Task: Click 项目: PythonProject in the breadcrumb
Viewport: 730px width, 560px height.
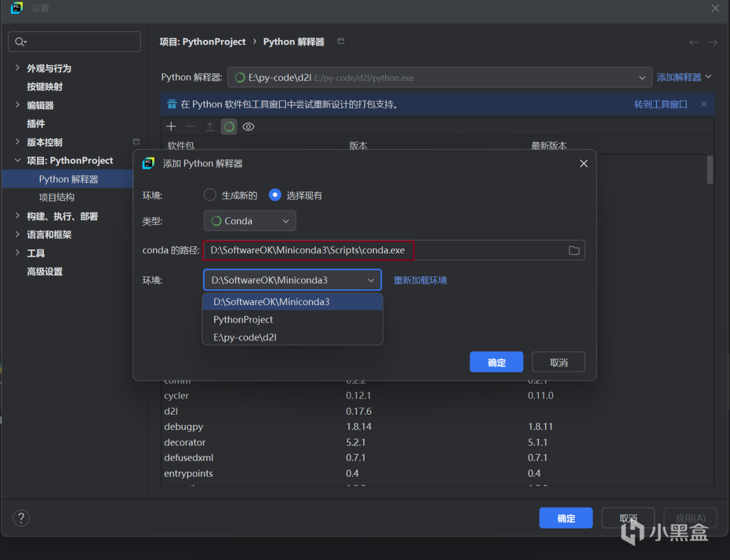Action: point(202,42)
